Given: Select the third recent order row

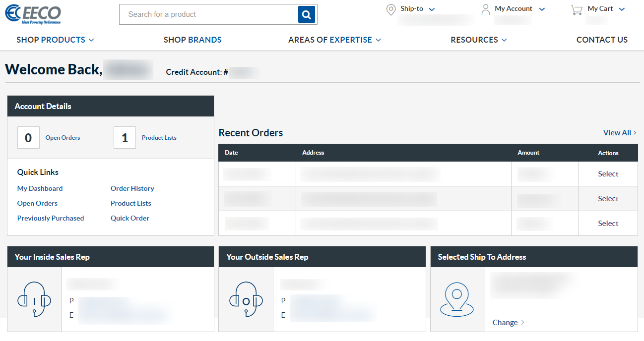Looking at the screenshot, I should 608,224.
